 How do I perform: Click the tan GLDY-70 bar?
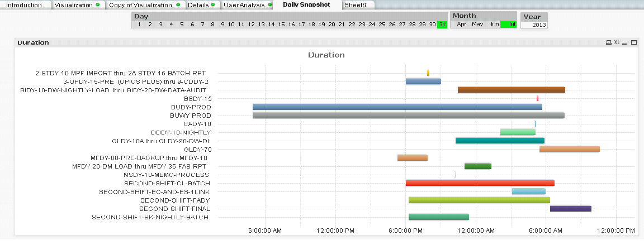[x=569, y=149]
